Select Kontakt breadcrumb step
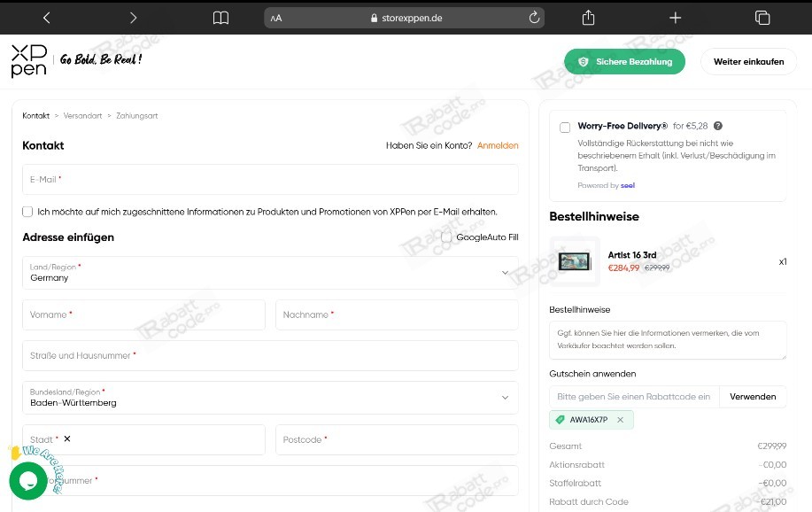 35,115
